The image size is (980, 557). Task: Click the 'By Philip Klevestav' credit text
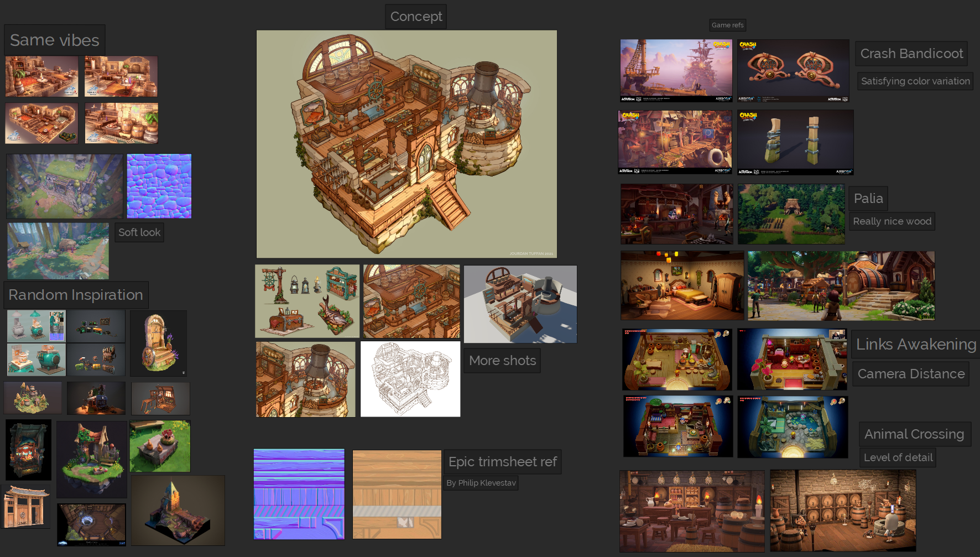coord(481,482)
